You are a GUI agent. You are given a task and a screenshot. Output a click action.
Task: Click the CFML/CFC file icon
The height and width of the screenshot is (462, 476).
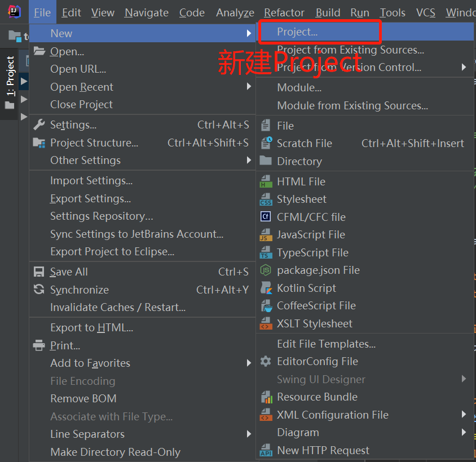point(266,216)
